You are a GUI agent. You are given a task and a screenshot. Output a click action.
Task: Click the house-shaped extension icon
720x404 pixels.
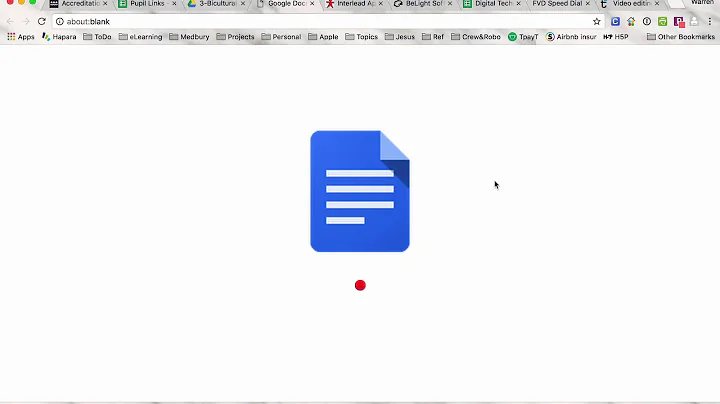pos(631,22)
